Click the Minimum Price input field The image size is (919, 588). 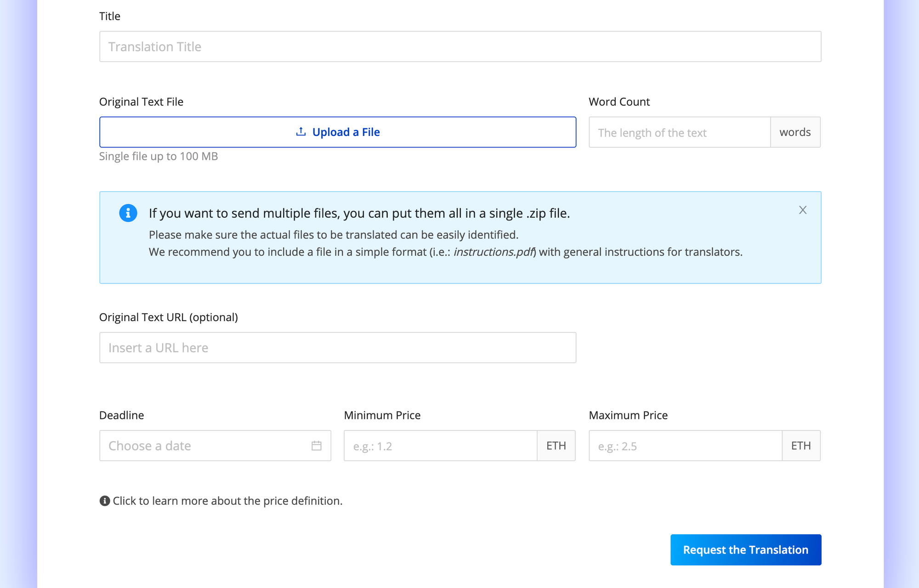pos(440,446)
